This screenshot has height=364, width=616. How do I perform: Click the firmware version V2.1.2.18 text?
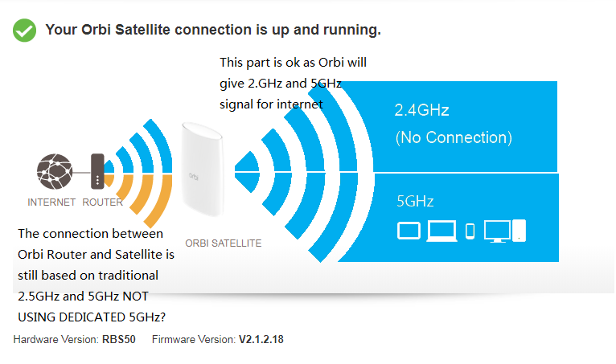[x=261, y=340]
